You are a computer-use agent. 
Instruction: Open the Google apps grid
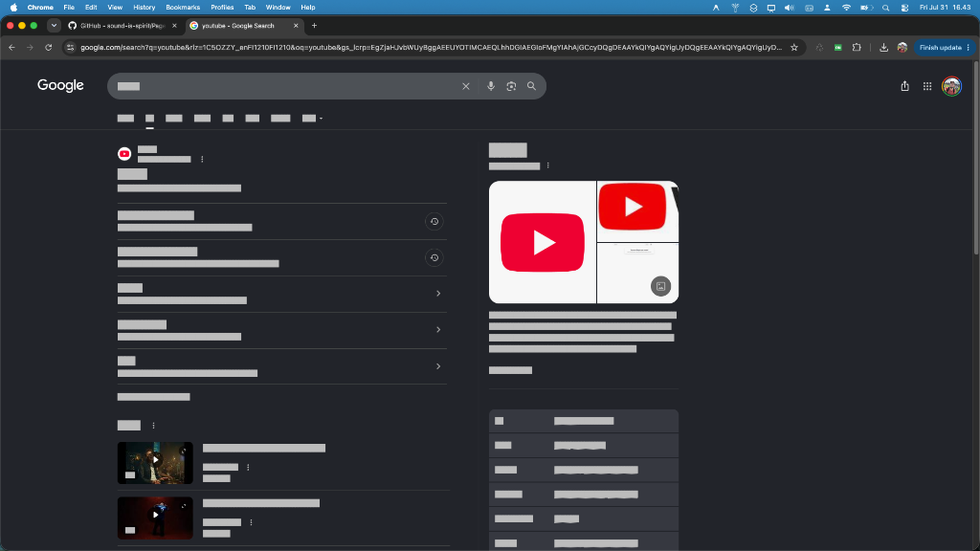click(x=927, y=86)
